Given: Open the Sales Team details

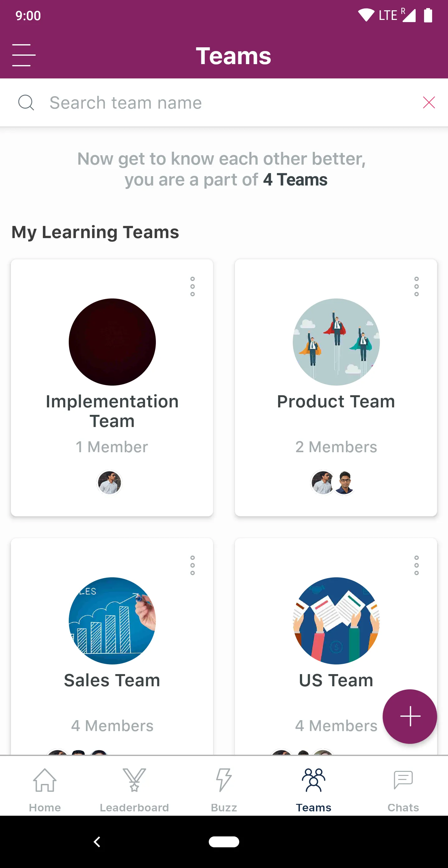Looking at the screenshot, I should coord(112,640).
